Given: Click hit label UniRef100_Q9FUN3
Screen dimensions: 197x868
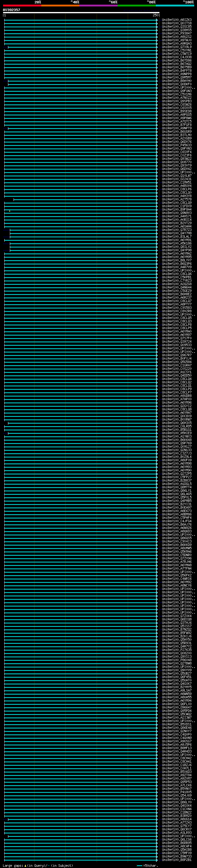Looking at the screenshot, I should point(177,91).
